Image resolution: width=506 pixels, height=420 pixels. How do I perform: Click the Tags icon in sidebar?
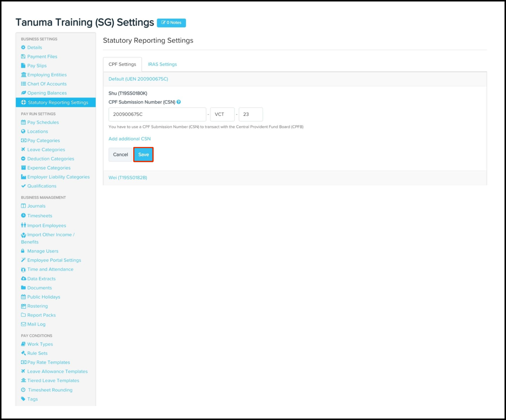[23, 399]
